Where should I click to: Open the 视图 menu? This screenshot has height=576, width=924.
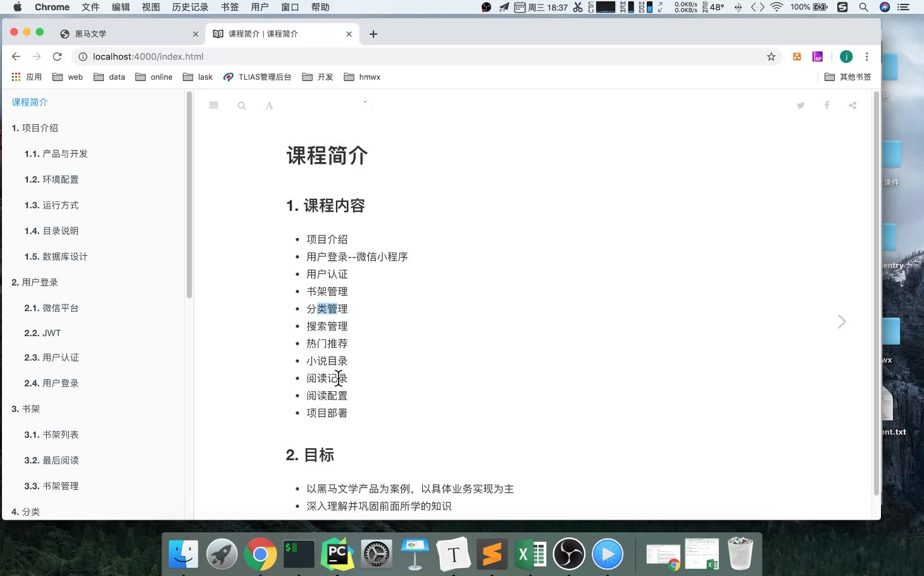coord(151,7)
